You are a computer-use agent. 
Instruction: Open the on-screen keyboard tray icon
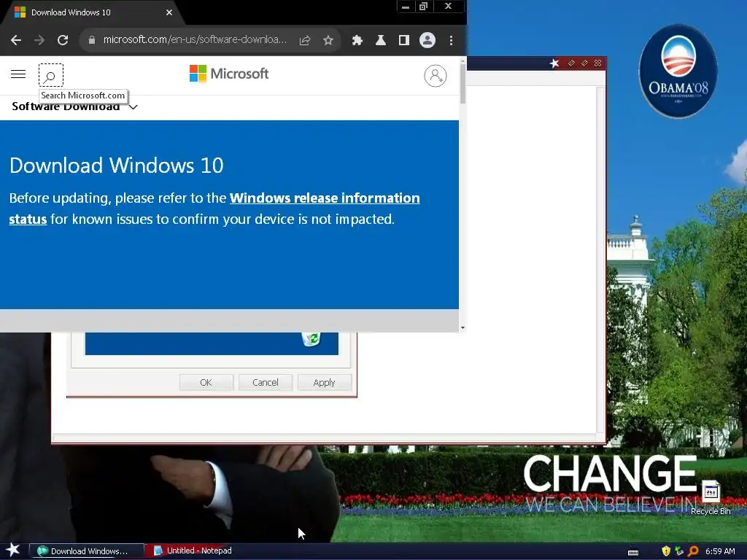click(x=633, y=553)
